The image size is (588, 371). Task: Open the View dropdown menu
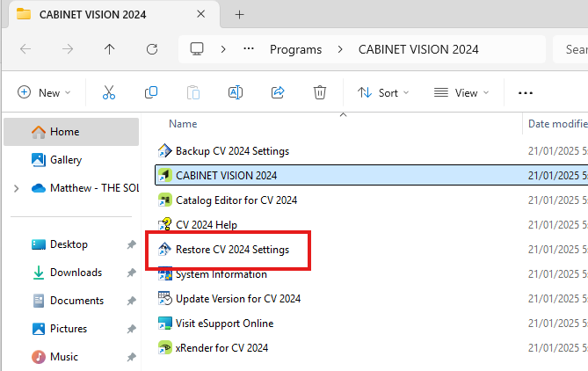[x=462, y=92]
